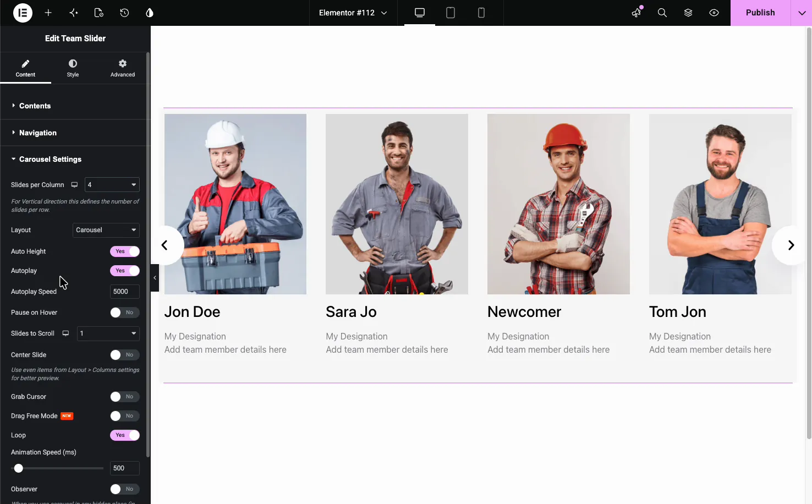
Task: Switch to the Content tab
Action: [x=25, y=68]
